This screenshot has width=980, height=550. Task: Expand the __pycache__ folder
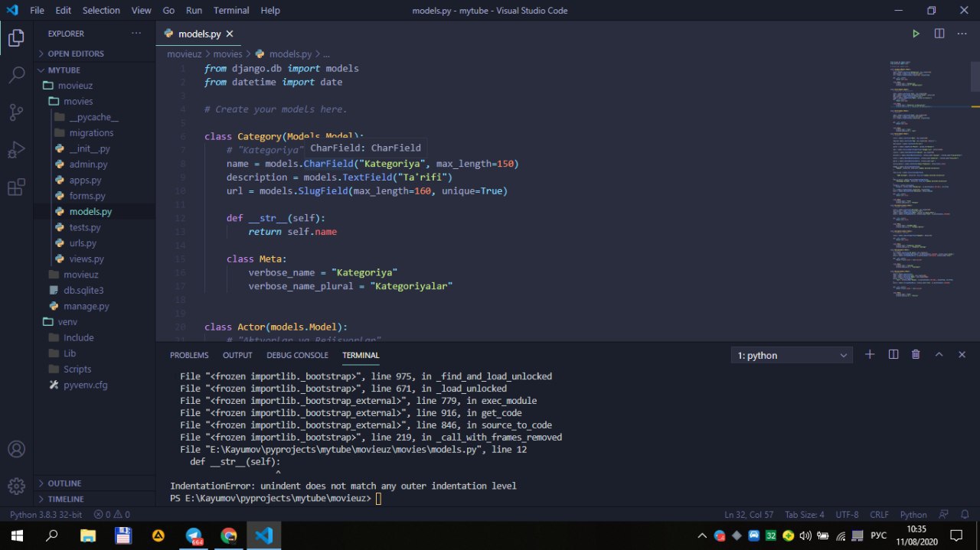pyautogui.click(x=96, y=117)
